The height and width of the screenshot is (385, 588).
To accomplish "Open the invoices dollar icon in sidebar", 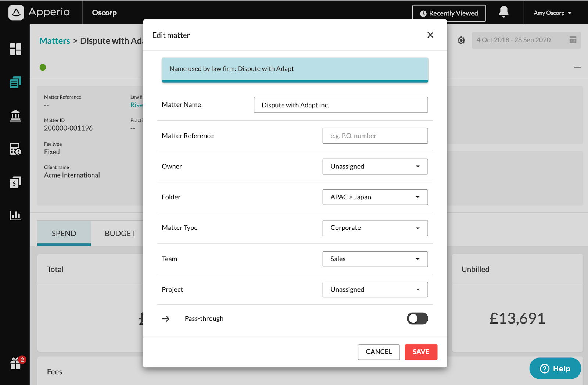I will 15,182.
